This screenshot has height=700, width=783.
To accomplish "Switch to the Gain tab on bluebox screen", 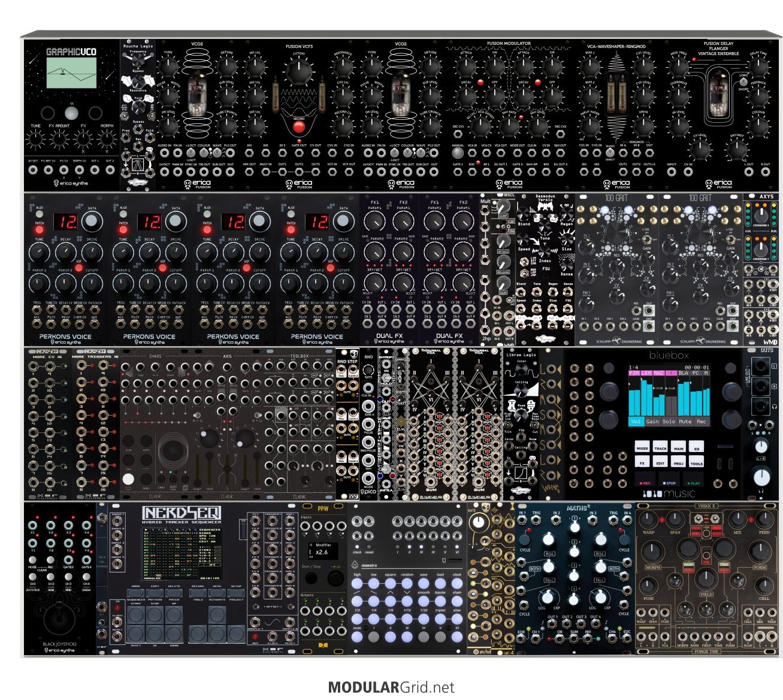I will point(652,422).
